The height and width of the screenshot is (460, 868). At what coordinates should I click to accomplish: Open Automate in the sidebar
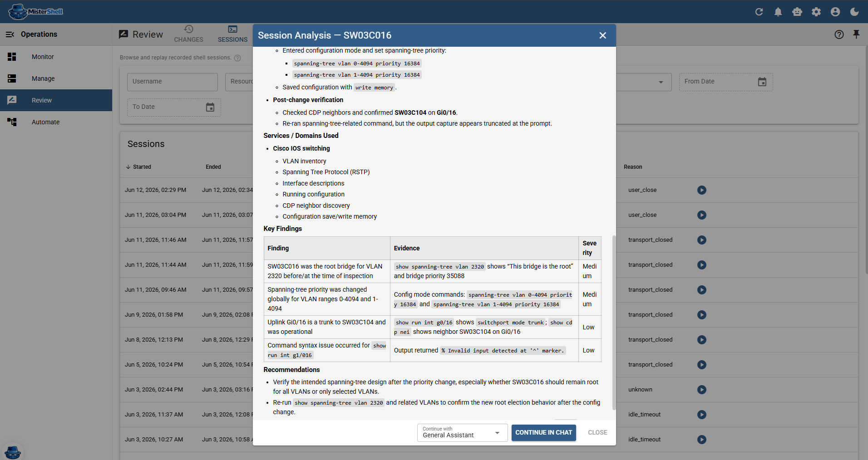(56, 122)
